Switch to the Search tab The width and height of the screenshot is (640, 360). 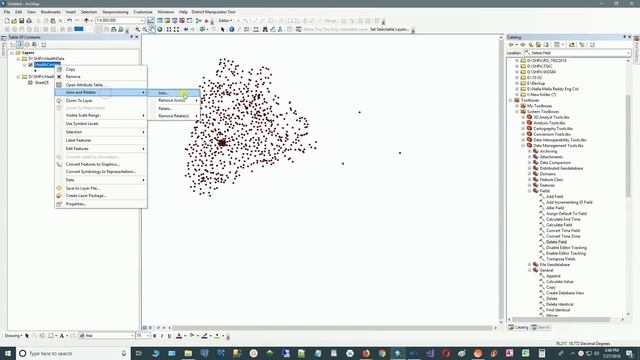pyautogui.click(x=541, y=327)
